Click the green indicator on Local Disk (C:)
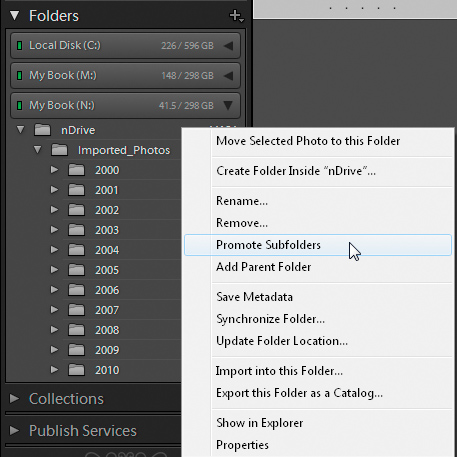The width and height of the screenshot is (457, 457). tap(19, 45)
